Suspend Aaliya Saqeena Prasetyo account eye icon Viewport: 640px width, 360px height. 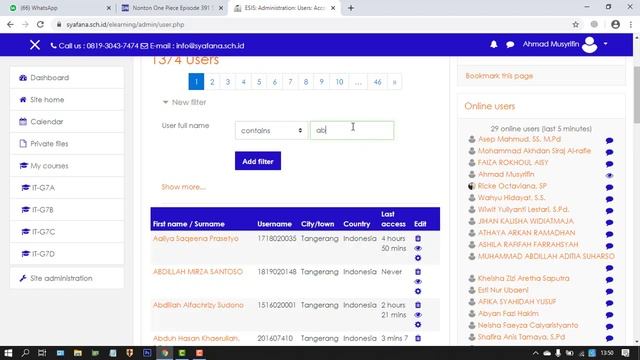(x=418, y=248)
